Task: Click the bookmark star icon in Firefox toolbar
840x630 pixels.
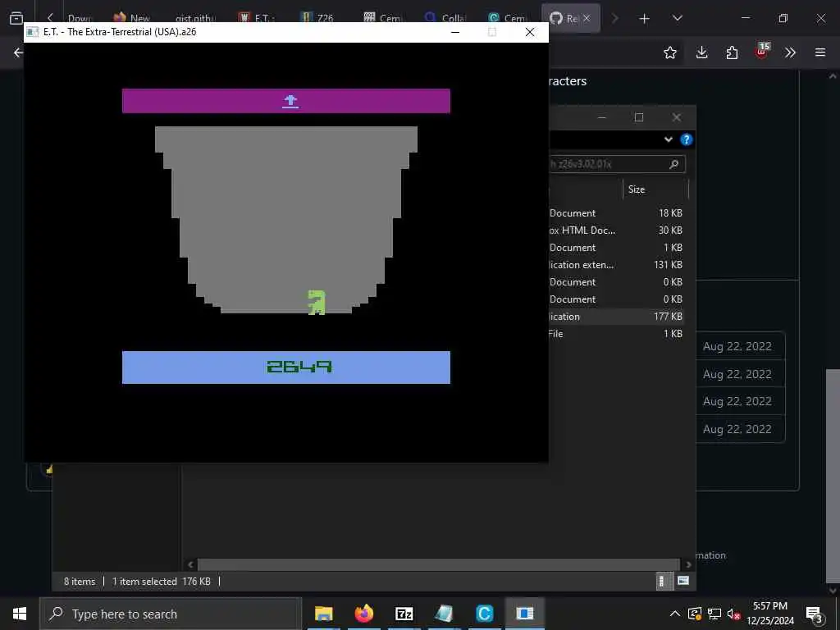Action: pyautogui.click(x=669, y=52)
